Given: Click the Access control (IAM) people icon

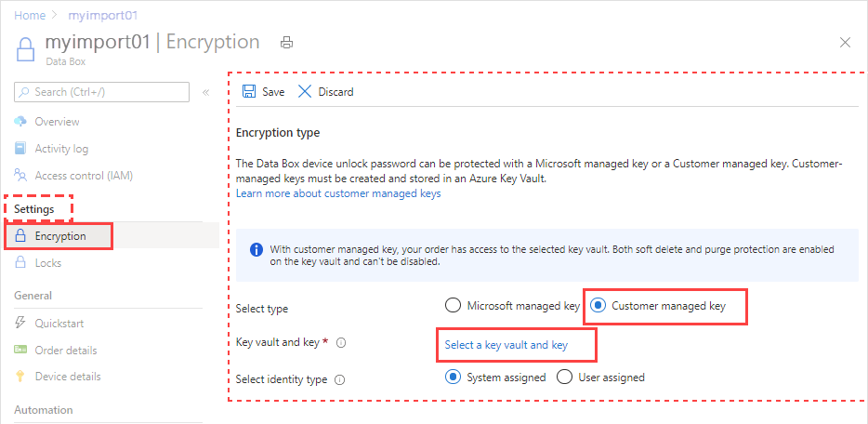Looking at the screenshot, I should [x=20, y=176].
